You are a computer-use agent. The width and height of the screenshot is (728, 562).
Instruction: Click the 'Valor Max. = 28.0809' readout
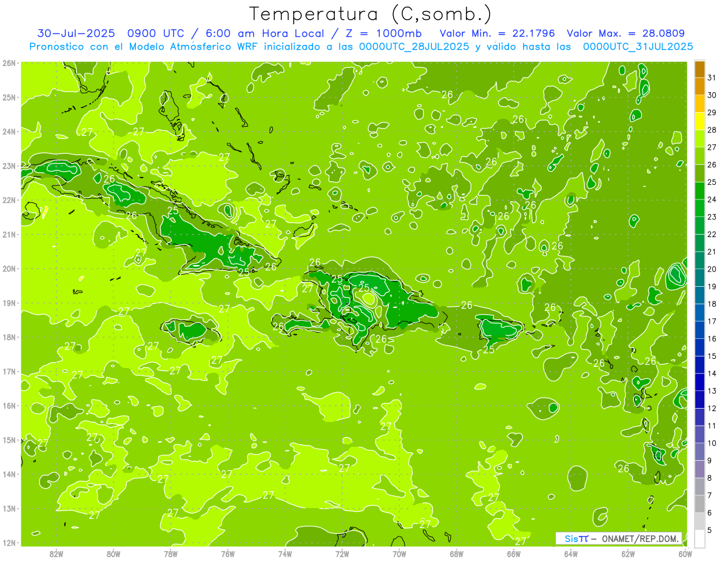pos(626,33)
